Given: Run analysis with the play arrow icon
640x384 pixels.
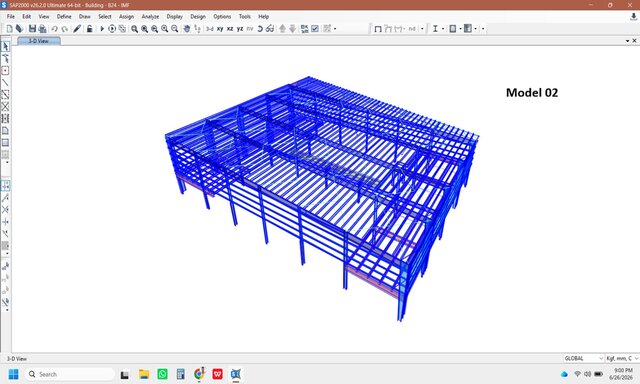Looking at the screenshot, I should [102, 29].
